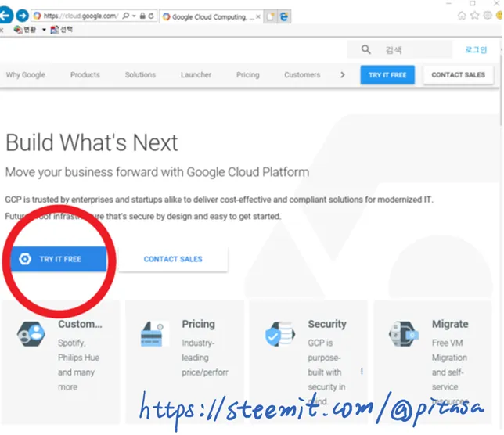Click the page vertical scrollbar thumb

(502, 90)
